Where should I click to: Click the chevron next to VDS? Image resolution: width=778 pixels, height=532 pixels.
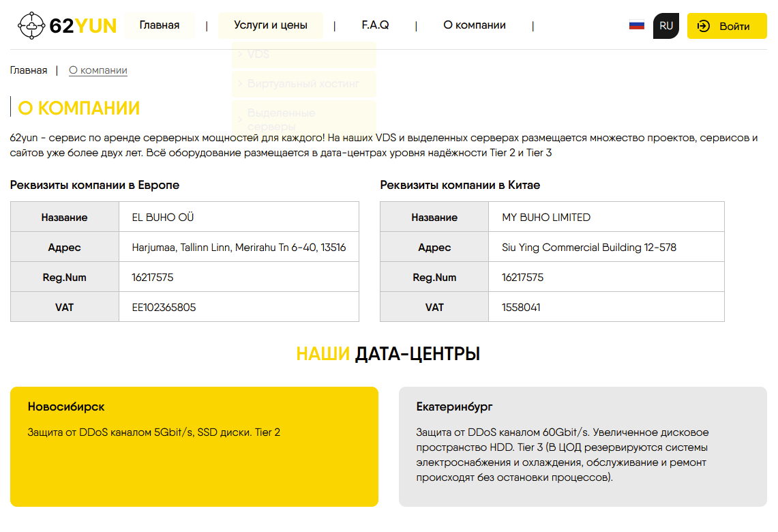(240, 55)
